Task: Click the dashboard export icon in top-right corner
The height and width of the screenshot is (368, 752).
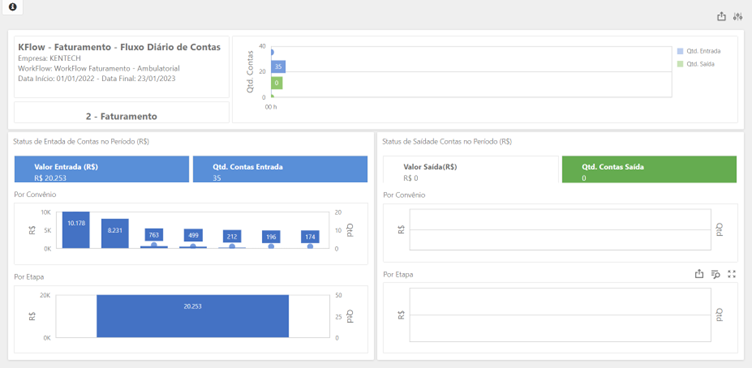Action: click(721, 17)
